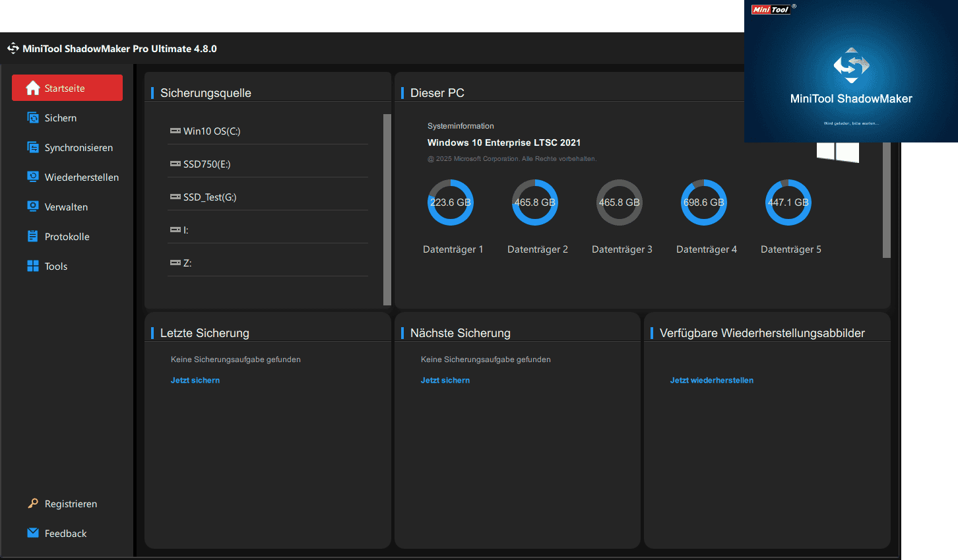Screen dimensions: 958x560
Task: Click the Letzte Sicherung heading
Action: [205, 333]
